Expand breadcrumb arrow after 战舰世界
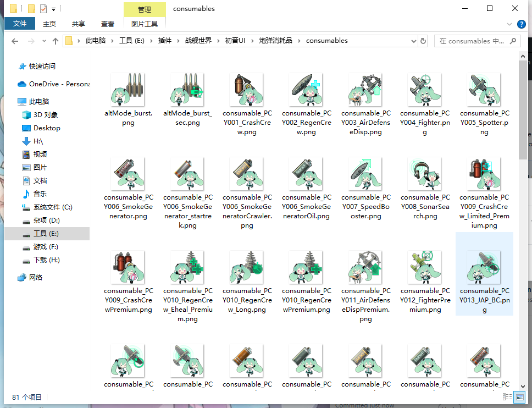 (x=218, y=41)
